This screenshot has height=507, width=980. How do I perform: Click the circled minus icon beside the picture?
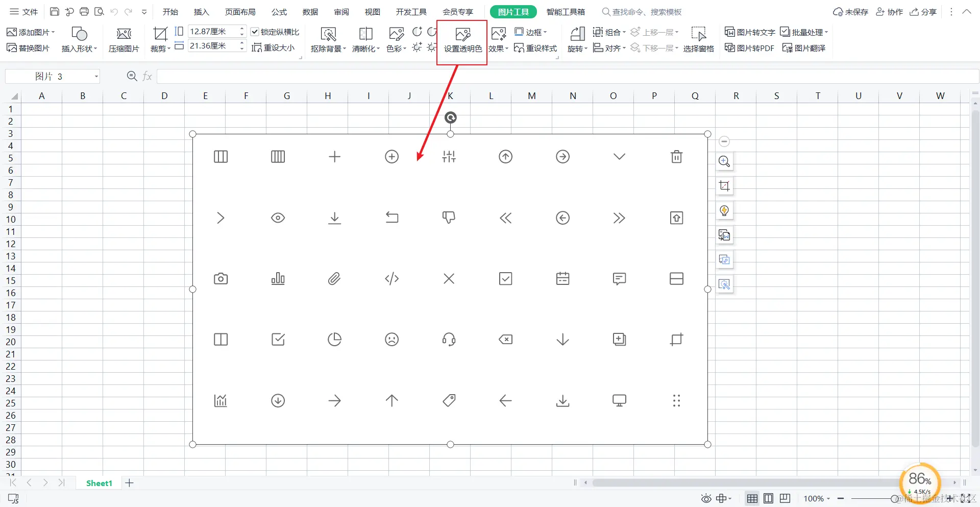[x=724, y=141]
